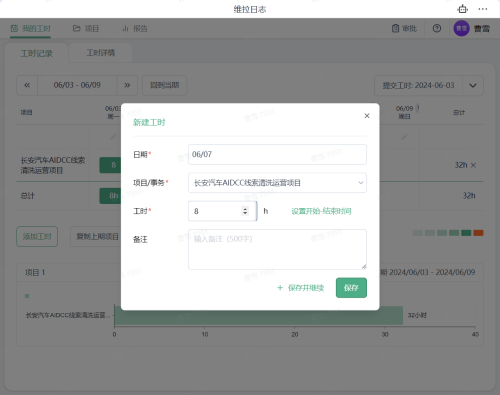Open the 项目 menu in top navigation
This screenshot has width=500, height=395.
tap(86, 29)
